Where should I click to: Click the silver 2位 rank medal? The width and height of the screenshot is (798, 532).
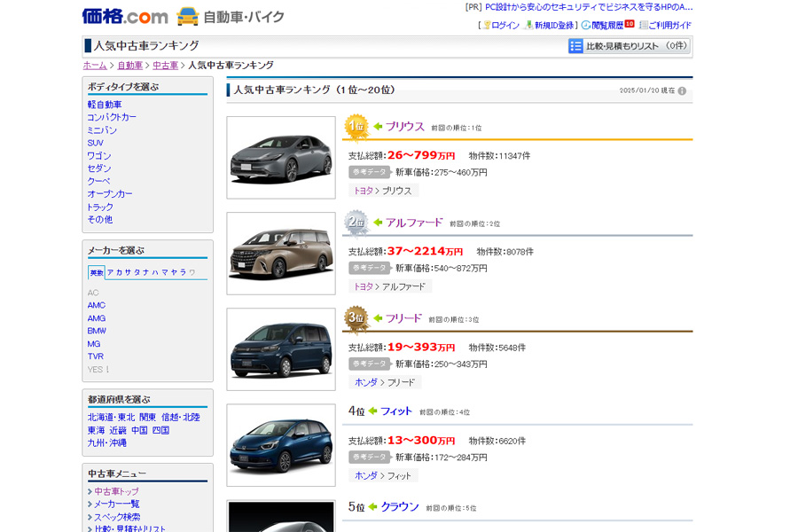tap(356, 223)
